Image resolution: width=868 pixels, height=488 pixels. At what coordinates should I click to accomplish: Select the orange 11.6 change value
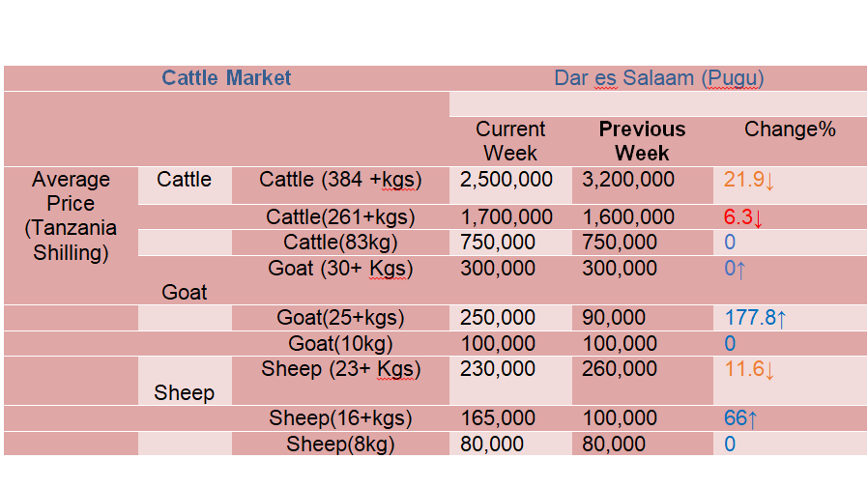(x=749, y=369)
